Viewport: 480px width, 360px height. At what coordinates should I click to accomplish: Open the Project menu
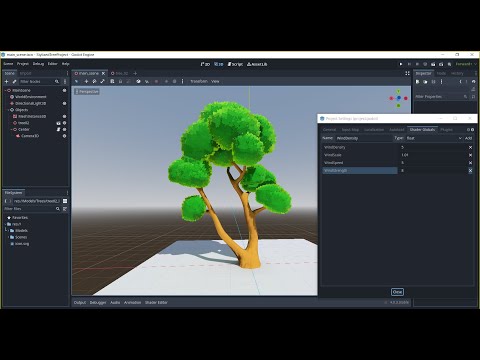[23, 64]
